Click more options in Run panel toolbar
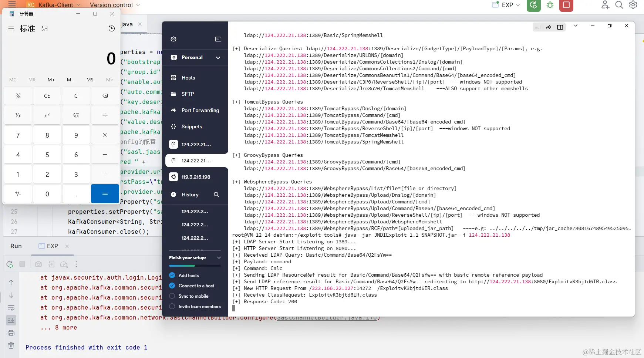644x358 pixels. [76, 264]
